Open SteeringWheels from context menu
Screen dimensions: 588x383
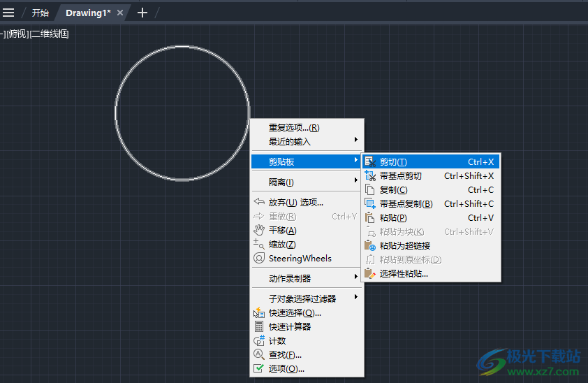pos(307,258)
